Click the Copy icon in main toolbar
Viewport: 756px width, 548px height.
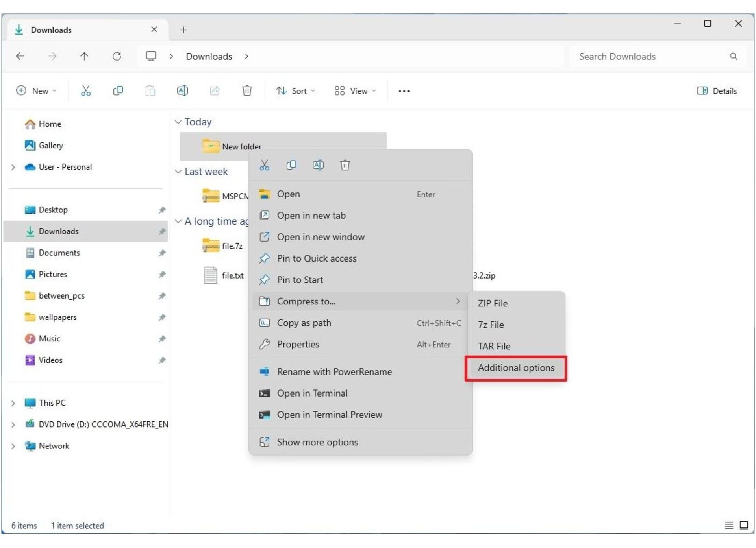click(118, 91)
